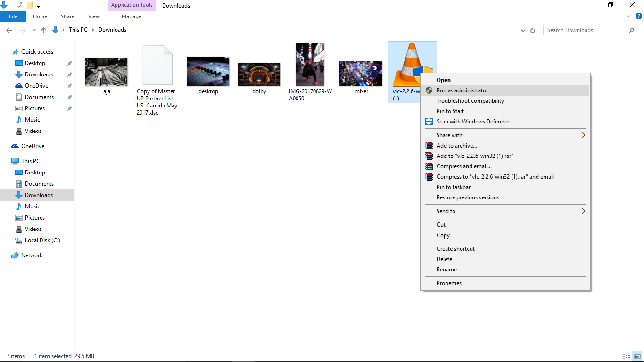Select the IMG-20170829-WA0050 thumbnail

point(310,65)
